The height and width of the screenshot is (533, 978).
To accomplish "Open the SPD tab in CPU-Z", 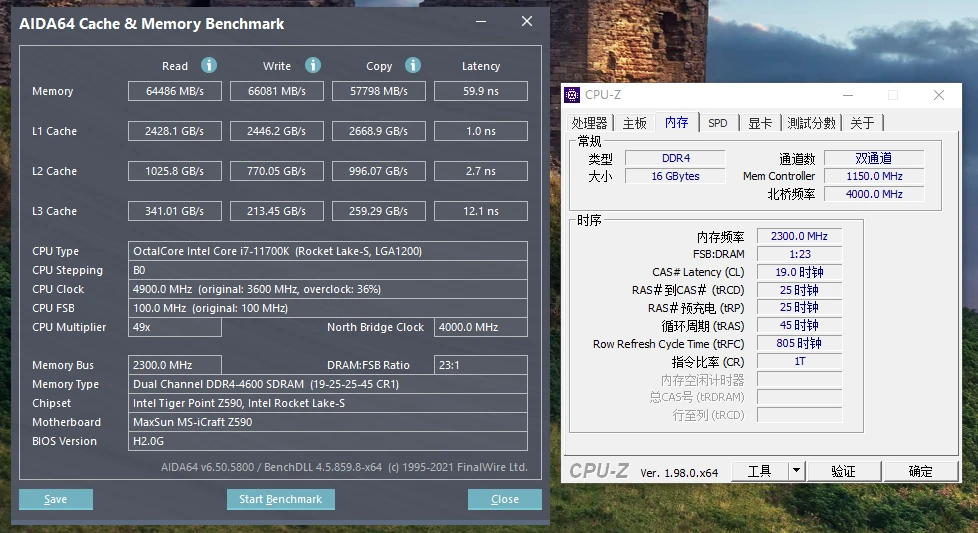I will click(x=718, y=123).
